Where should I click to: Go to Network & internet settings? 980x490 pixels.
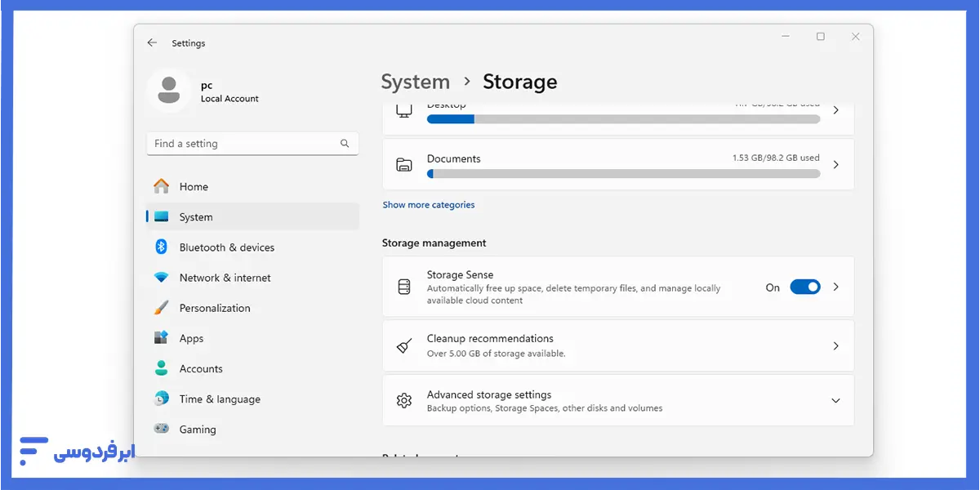click(252, 278)
